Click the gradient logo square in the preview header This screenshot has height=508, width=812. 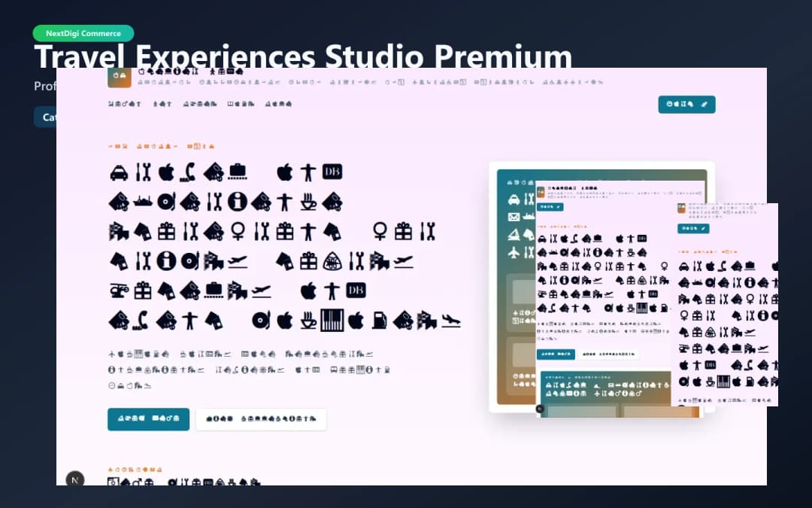[x=119, y=78]
